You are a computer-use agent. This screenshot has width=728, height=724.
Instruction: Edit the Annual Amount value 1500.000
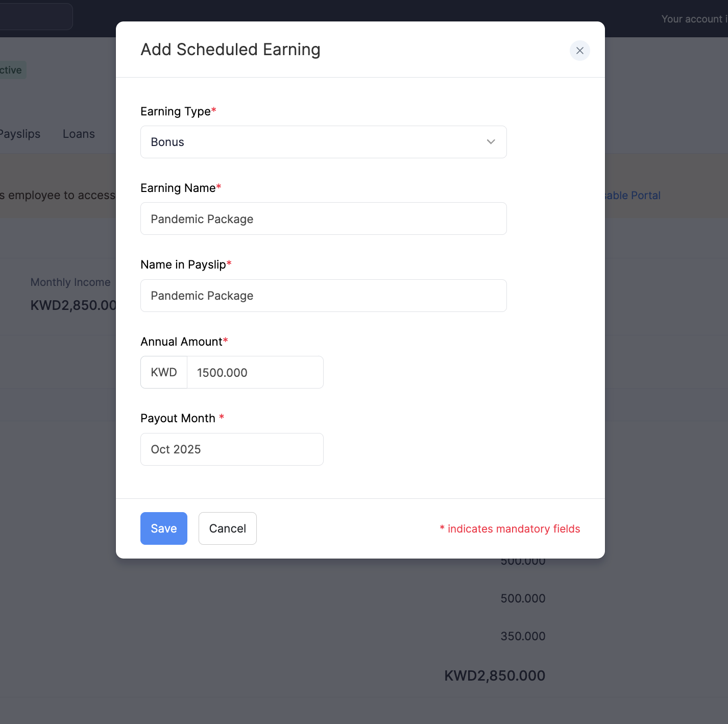coord(254,372)
